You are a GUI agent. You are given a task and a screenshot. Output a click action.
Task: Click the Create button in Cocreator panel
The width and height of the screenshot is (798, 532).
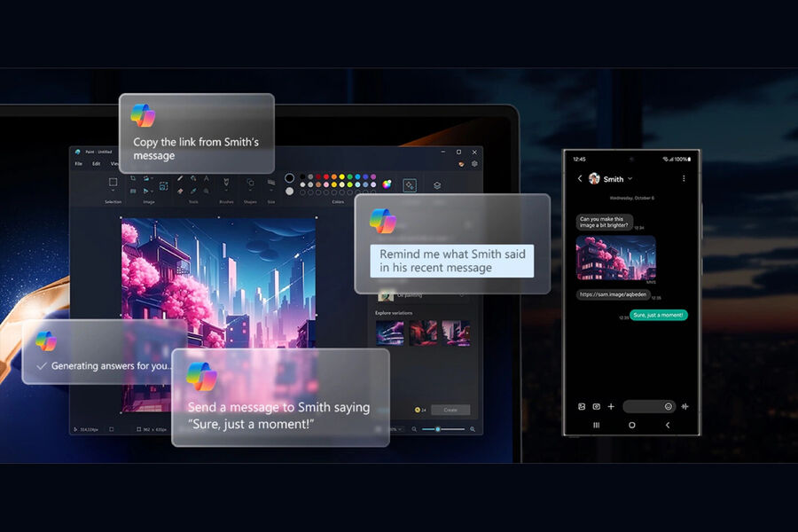pos(450,410)
